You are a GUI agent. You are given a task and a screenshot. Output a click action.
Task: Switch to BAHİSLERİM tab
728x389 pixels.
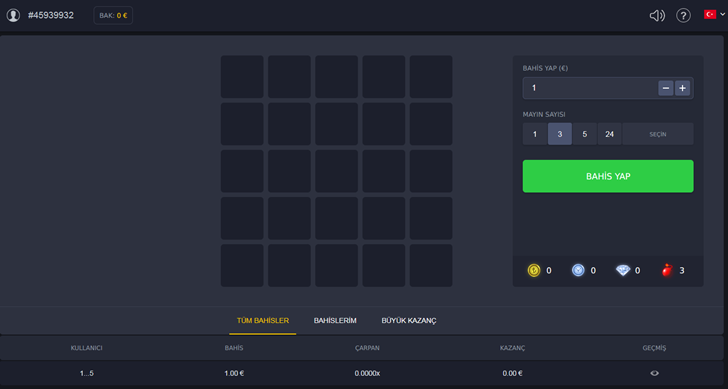[335, 321]
